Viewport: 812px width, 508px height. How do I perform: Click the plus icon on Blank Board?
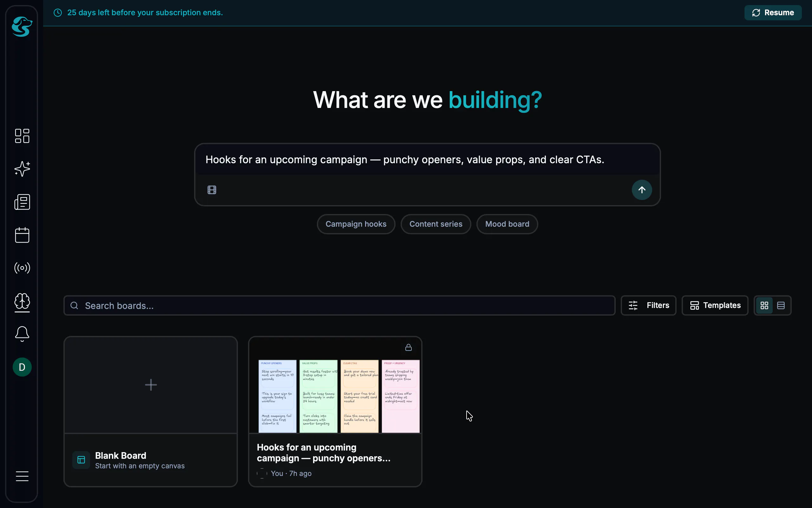(x=151, y=385)
